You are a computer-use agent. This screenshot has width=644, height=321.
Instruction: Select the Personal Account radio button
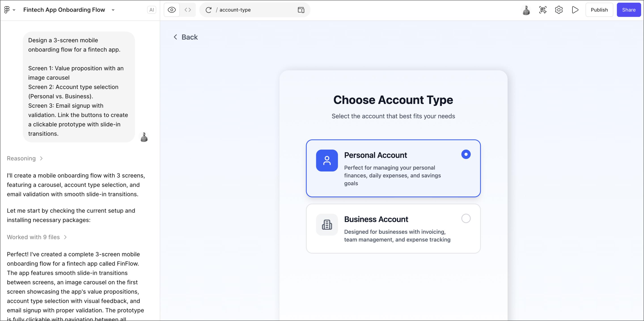(x=466, y=154)
